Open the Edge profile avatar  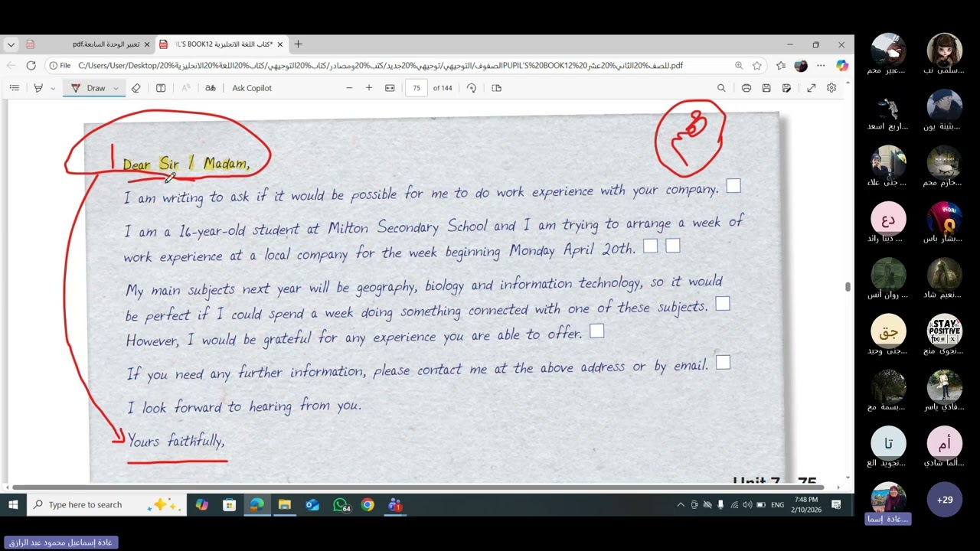[x=801, y=66]
